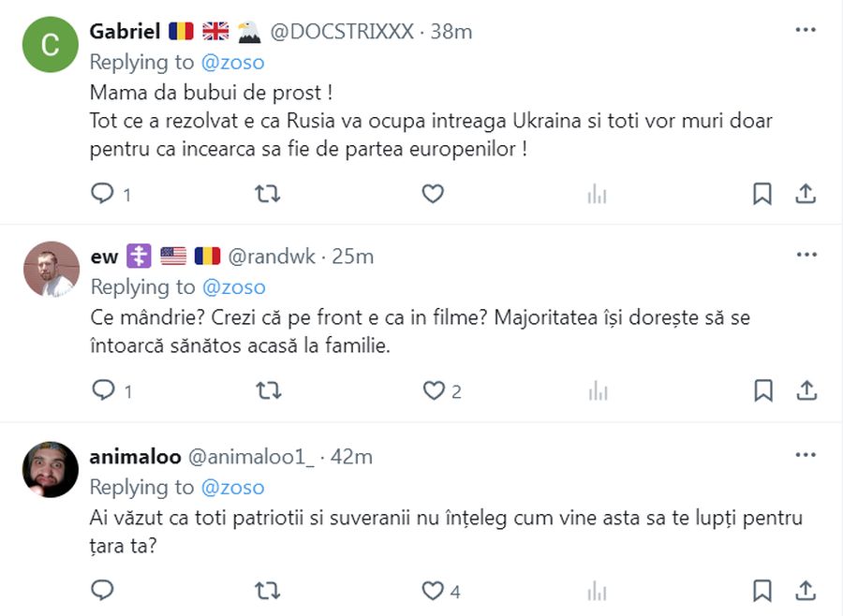The width and height of the screenshot is (843, 616).
Task: Expand the three-dot menu on animaloo's tweet
Action: (806, 455)
